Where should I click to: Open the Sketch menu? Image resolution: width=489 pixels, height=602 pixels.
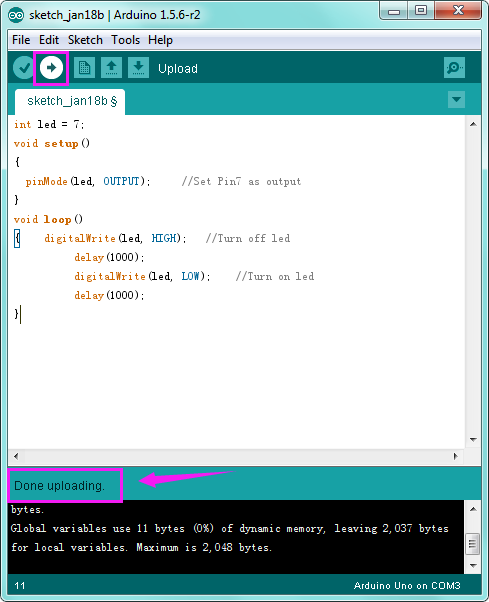click(x=85, y=40)
